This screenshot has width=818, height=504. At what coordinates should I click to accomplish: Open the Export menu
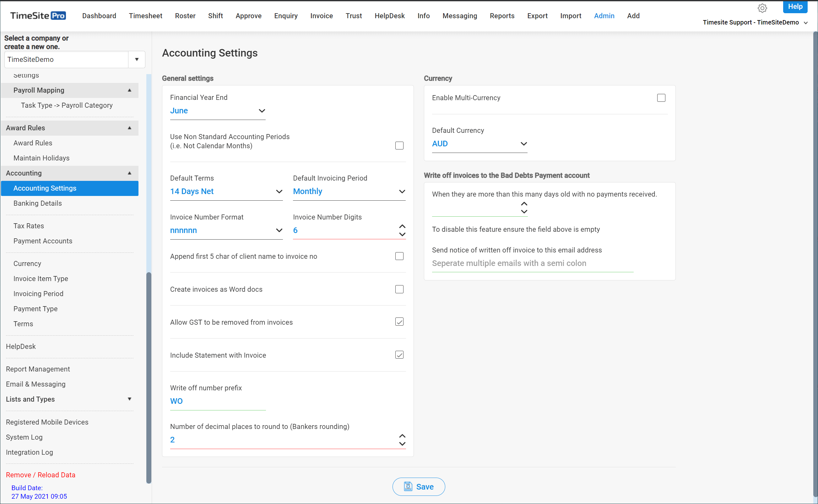tap(537, 16)
